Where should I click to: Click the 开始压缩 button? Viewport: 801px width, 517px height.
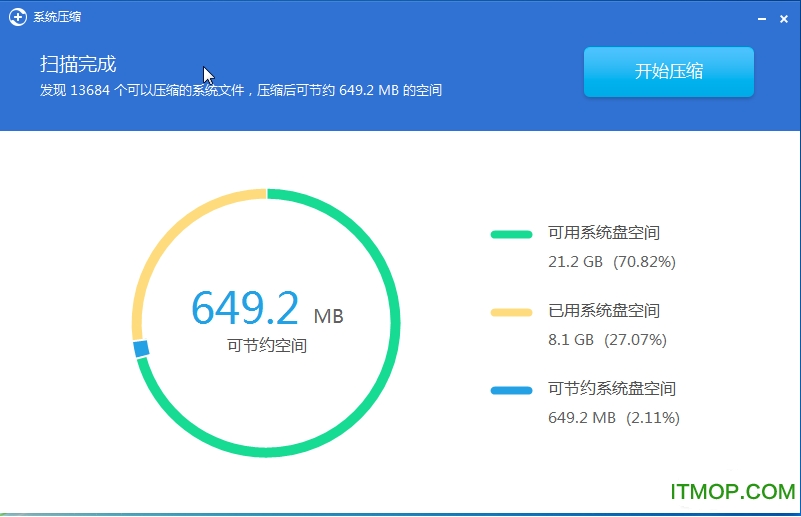tap(669, 72)
